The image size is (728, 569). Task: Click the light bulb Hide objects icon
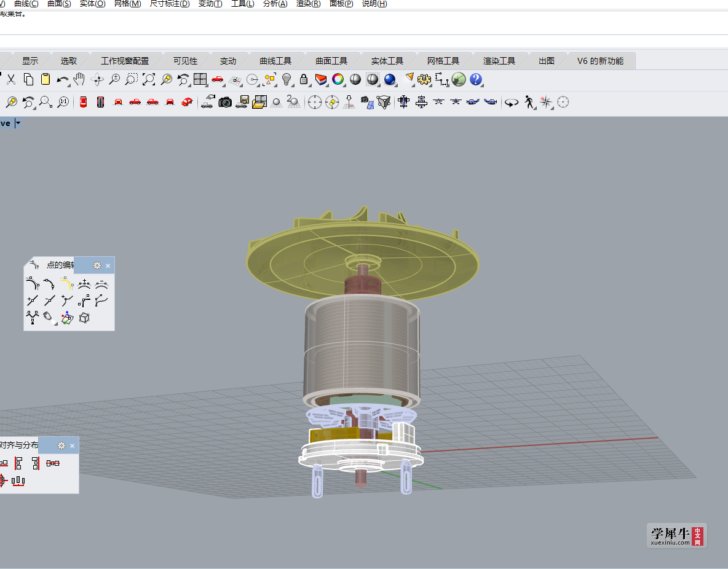(x=287, y=79)
